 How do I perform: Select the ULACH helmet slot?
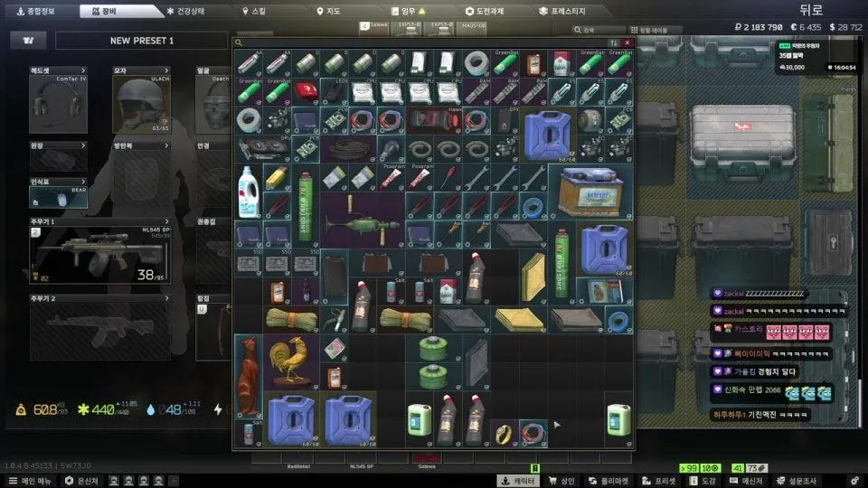click(x=141, y=104)
